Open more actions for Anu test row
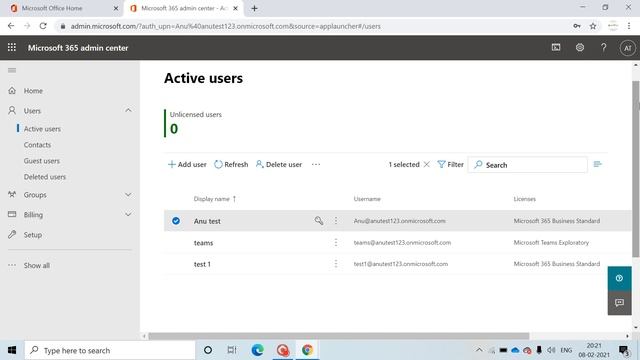This screenshot has width=640, height=360. (x=336, y=221)
